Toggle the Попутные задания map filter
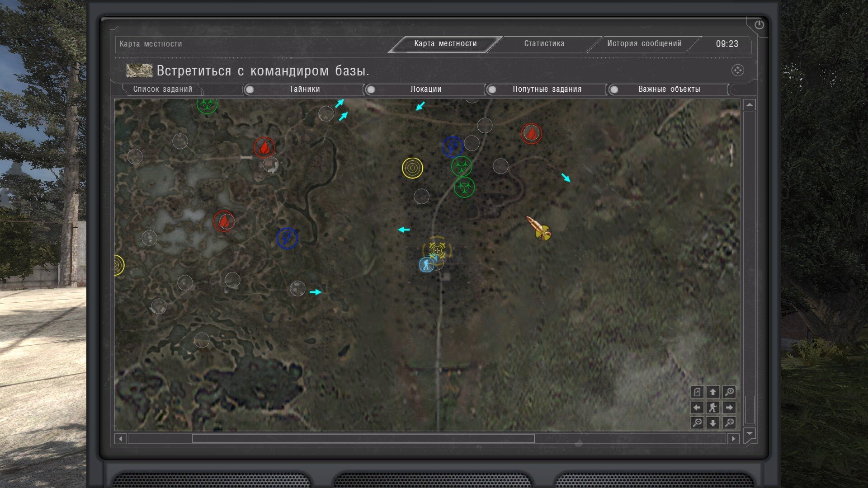This screenshot has width=868, height=488. coord(547,89)
